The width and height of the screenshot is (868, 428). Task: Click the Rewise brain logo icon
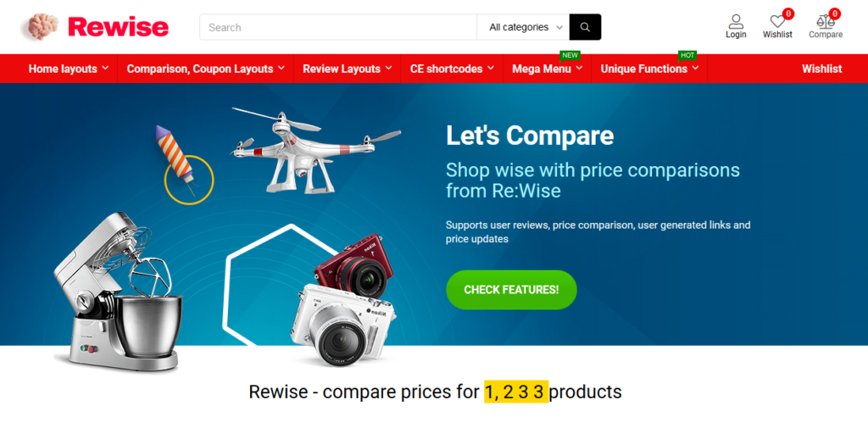[x=42, y=26]
